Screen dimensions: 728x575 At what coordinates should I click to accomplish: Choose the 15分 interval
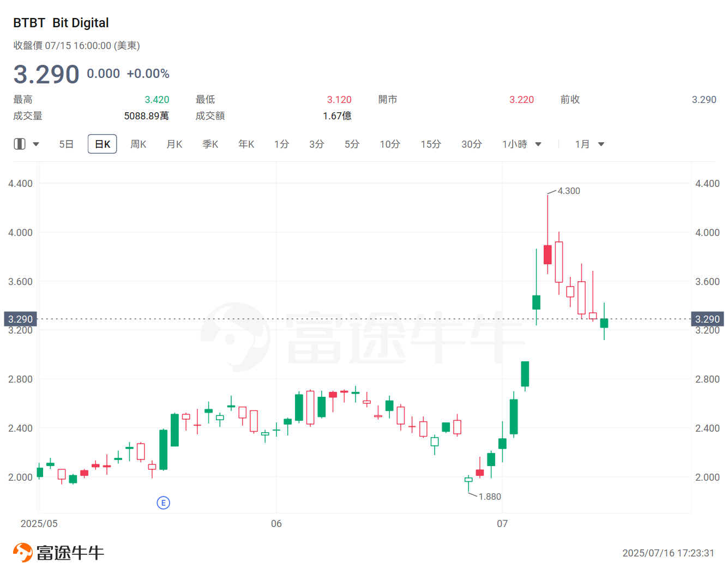click(431, 144)
